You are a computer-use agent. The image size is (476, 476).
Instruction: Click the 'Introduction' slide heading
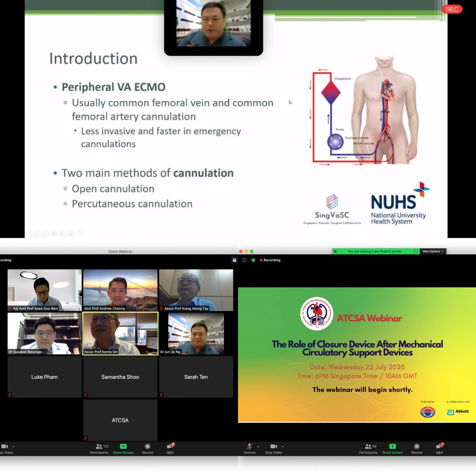[x=93, y=59]
